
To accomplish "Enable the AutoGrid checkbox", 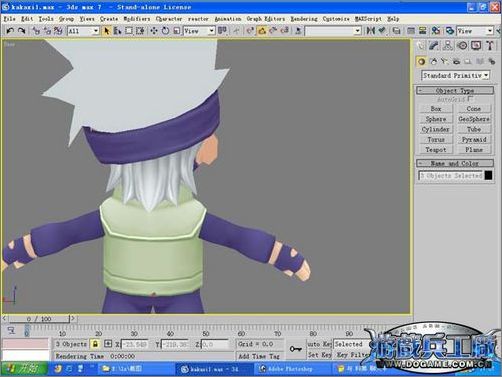I will pos(470,99).
